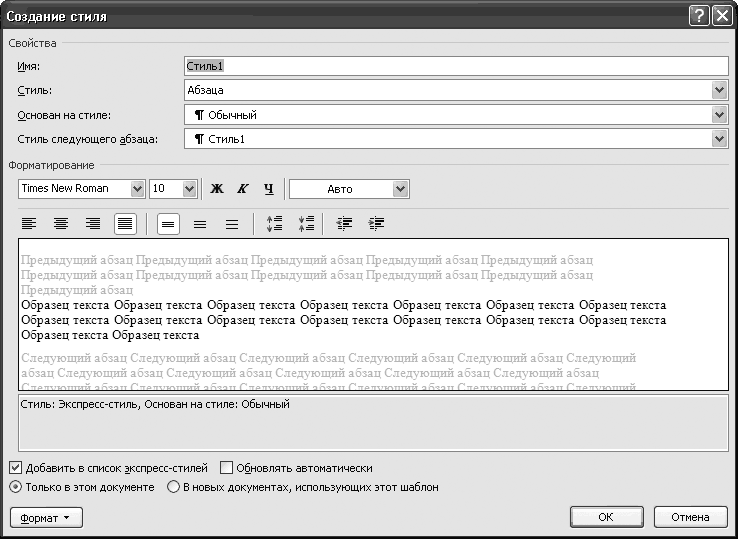Center-align the paragraph text

(61, 224)
